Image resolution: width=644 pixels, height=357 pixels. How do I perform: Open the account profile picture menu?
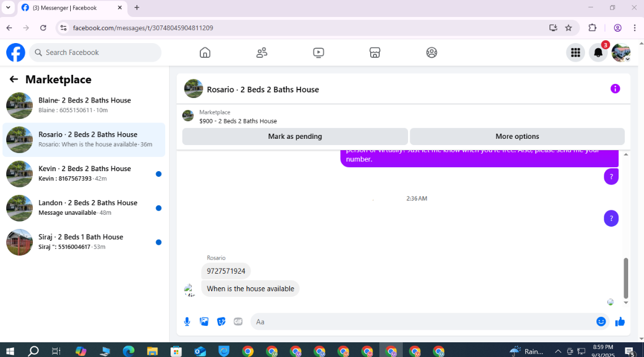621,53
